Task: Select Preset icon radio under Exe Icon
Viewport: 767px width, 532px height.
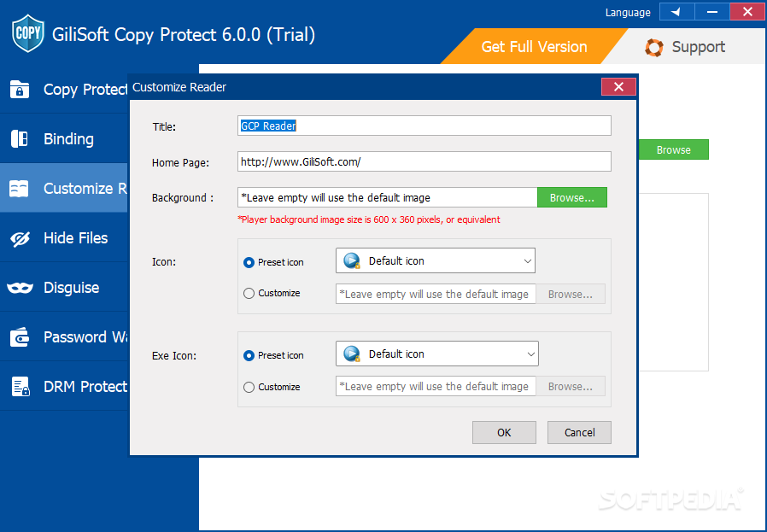Action: coord(249,355)
